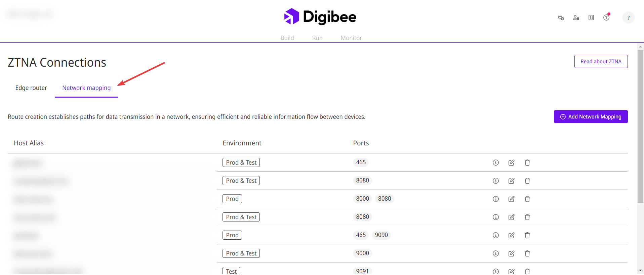Screen dimensions: 644x275
Task: View info for the port 465 Prod & Test row
Action: [495, 163]
